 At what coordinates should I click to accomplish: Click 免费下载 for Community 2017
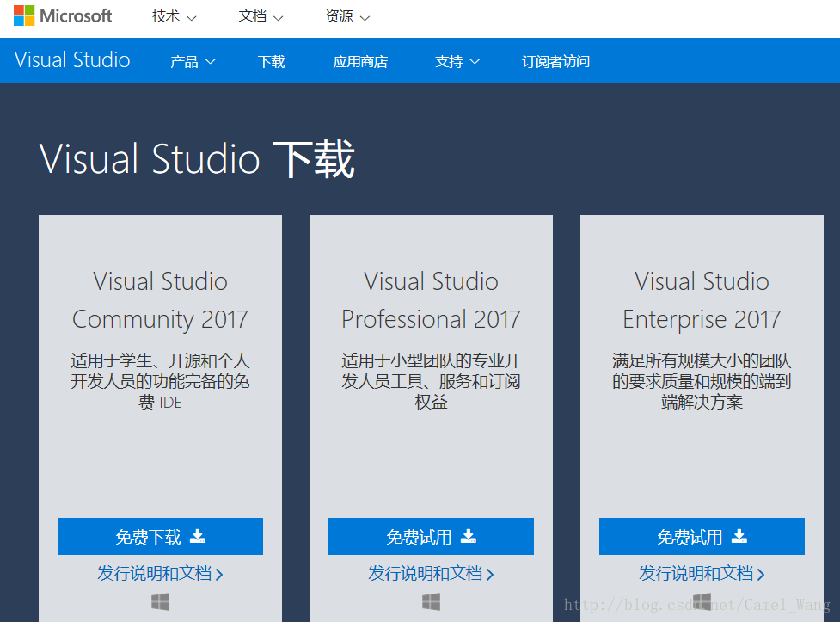tap(160, 536)
